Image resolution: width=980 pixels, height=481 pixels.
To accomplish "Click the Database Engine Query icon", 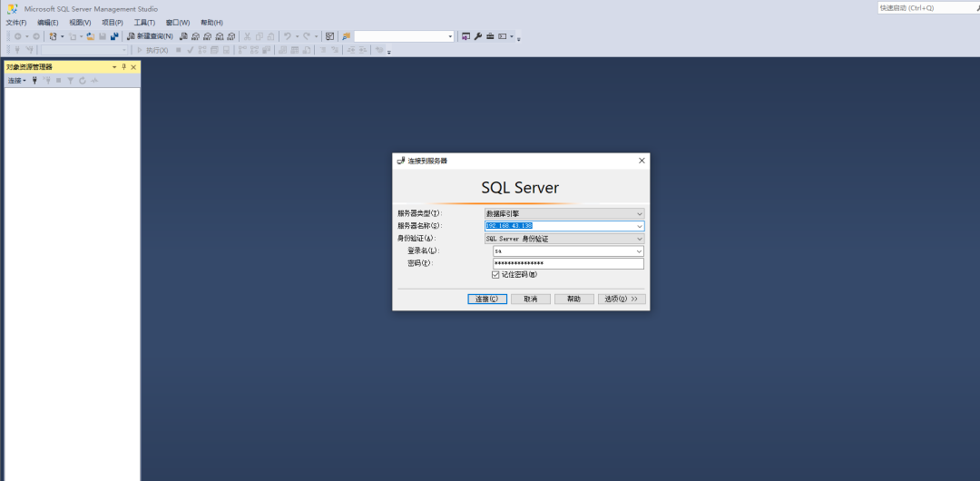I will pos(183,36).
